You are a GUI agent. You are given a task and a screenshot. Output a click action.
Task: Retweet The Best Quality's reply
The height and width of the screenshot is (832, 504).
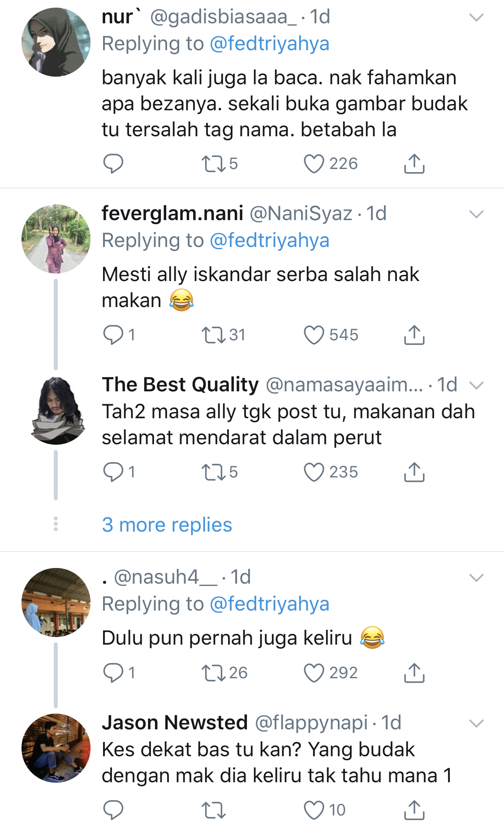click(214, 472)
